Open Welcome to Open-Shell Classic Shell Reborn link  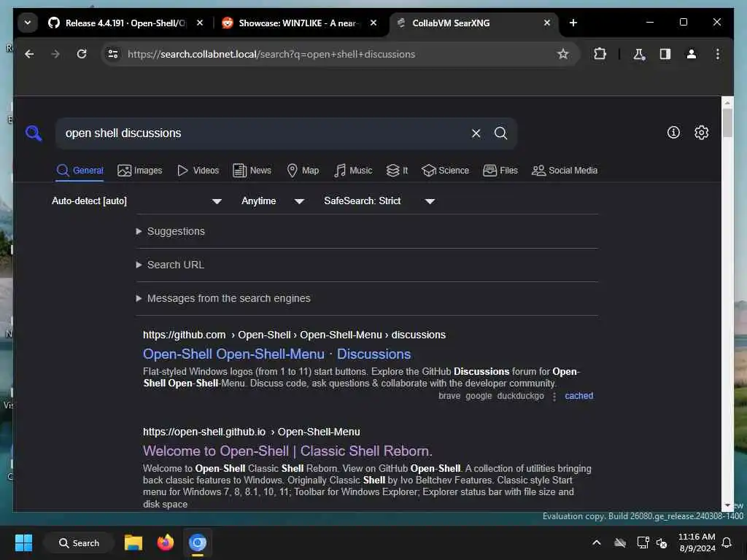pyautogui.click(x=287, y=451)
